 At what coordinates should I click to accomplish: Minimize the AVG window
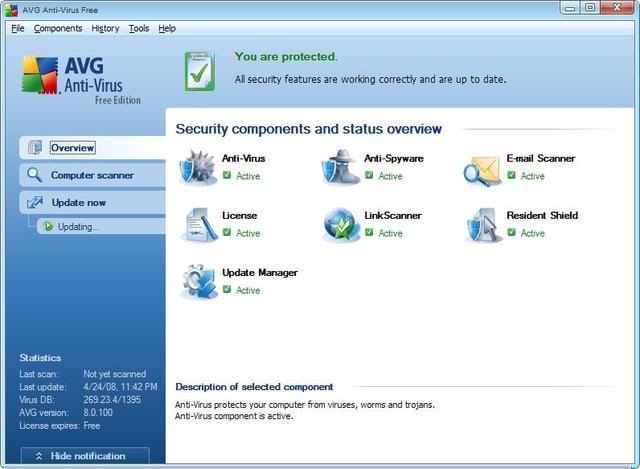(571, 8)
